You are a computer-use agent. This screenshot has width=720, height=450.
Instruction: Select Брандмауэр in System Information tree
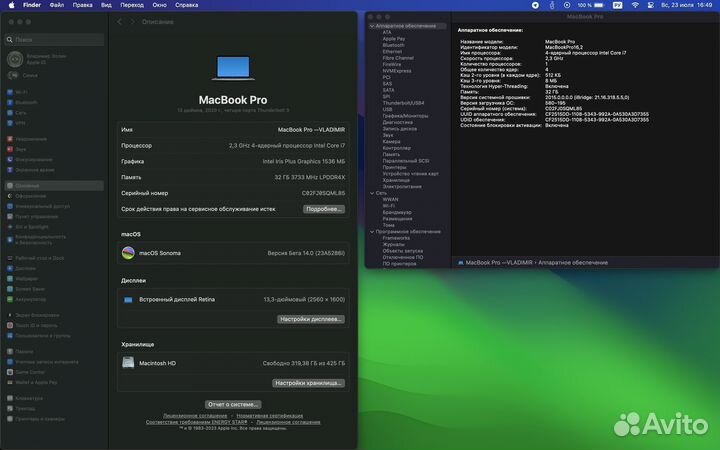coord(397,213)
